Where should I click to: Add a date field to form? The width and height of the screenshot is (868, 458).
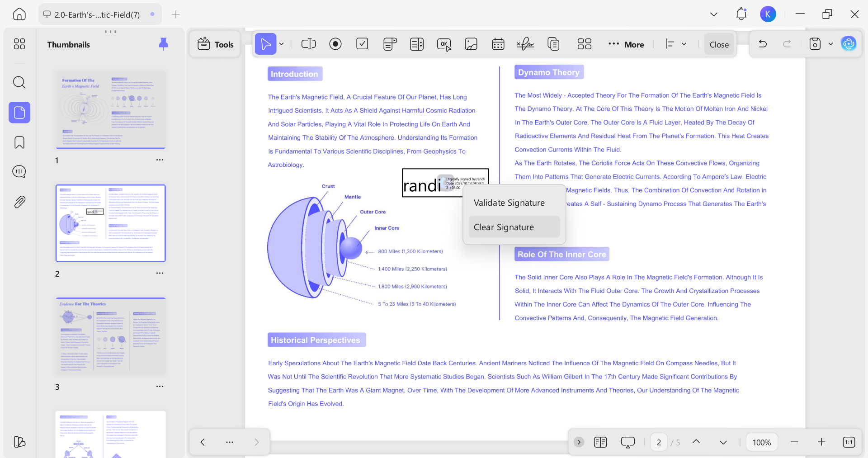(498, 44)
